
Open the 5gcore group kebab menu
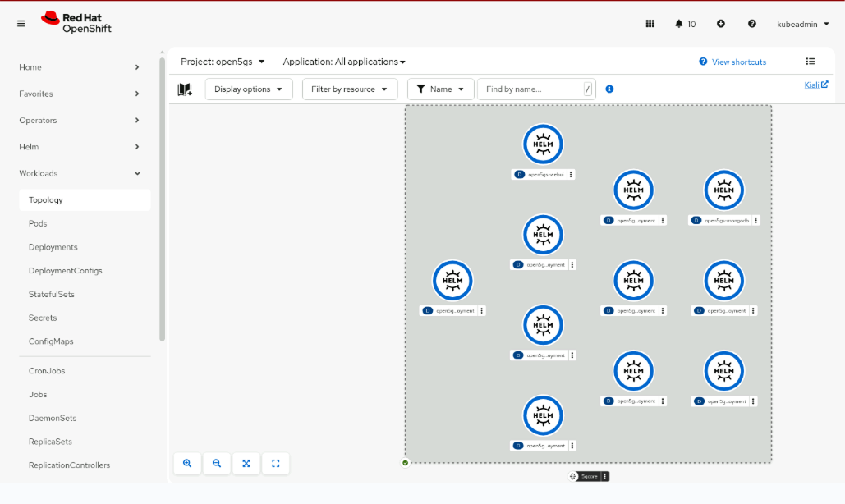point(605,477)
